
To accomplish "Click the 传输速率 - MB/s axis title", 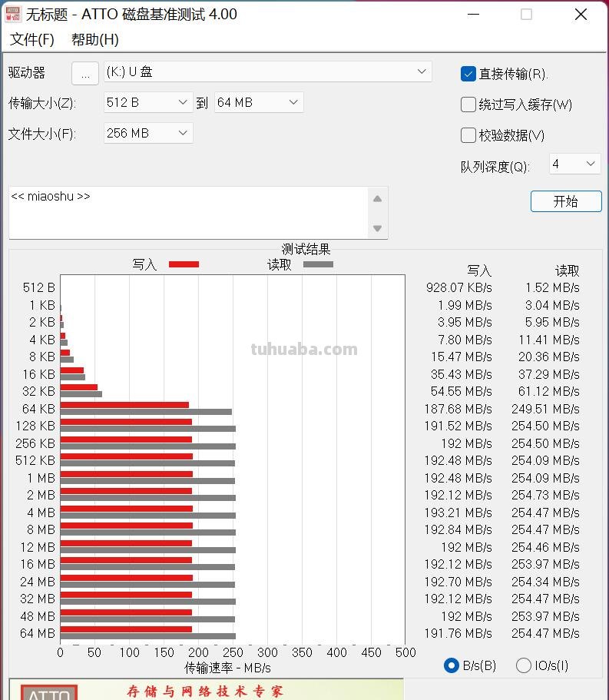I will [227, 668].
